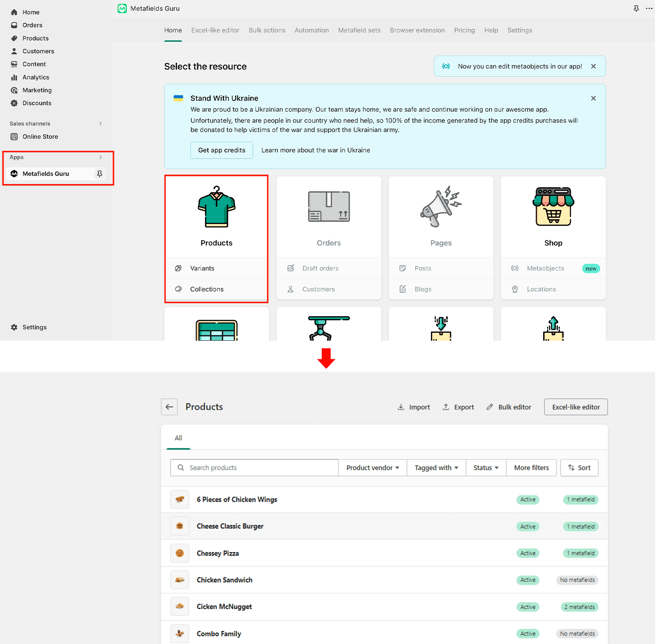This screenshot has width=655, height=644.
Task: Switch to the Excel-like editor tab
Action: (x=215, y=30)
